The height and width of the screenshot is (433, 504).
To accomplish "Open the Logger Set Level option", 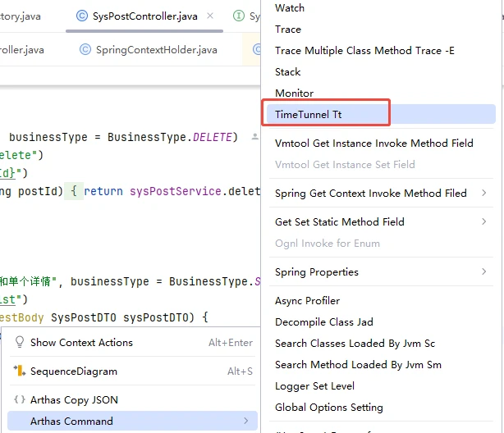I will coord(314,386).
